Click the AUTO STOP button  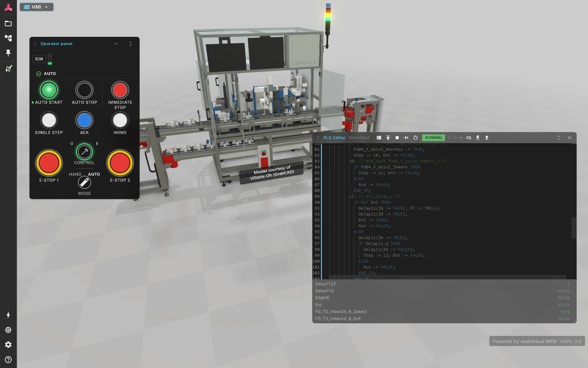84,90
